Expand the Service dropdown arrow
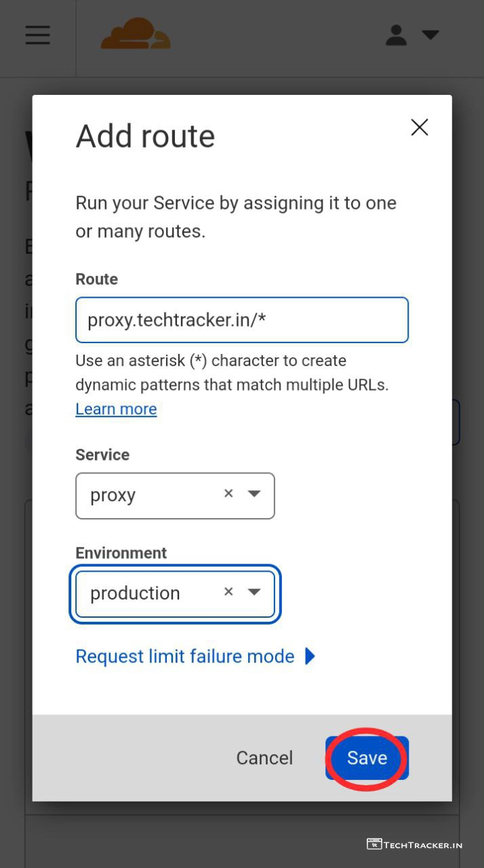484x868 pixels. [254, 494]
